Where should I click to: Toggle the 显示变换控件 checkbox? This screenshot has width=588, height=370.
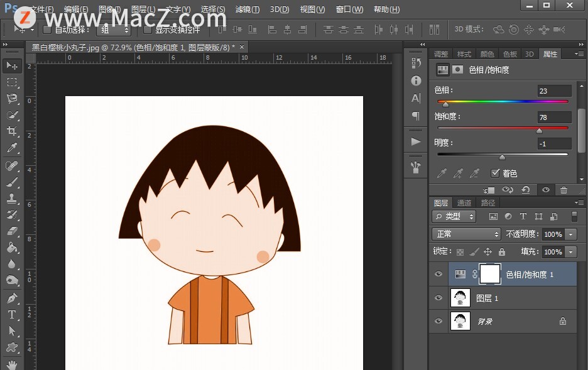pos(148,30)
